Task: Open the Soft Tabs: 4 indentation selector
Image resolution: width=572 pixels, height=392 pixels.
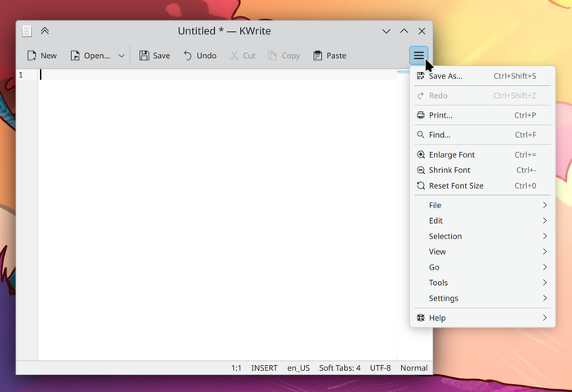Action: coord(339,367)
